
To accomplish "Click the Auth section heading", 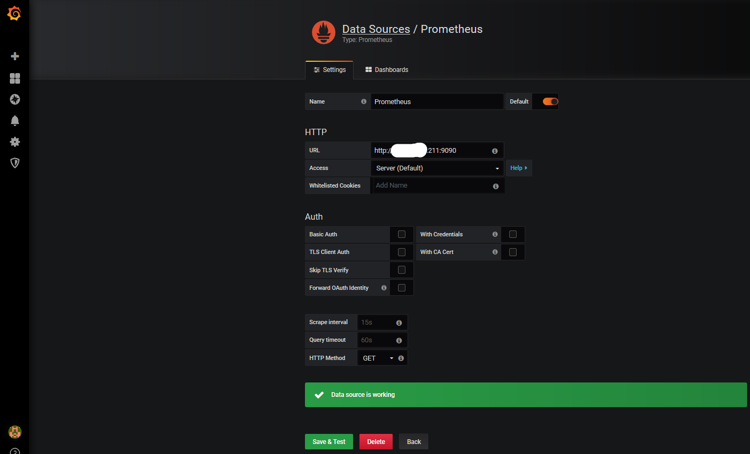I will (x=314, y=217).
